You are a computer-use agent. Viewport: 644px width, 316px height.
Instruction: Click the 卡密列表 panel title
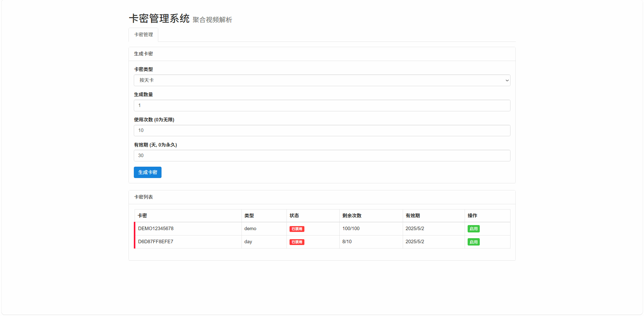[143, 197]
